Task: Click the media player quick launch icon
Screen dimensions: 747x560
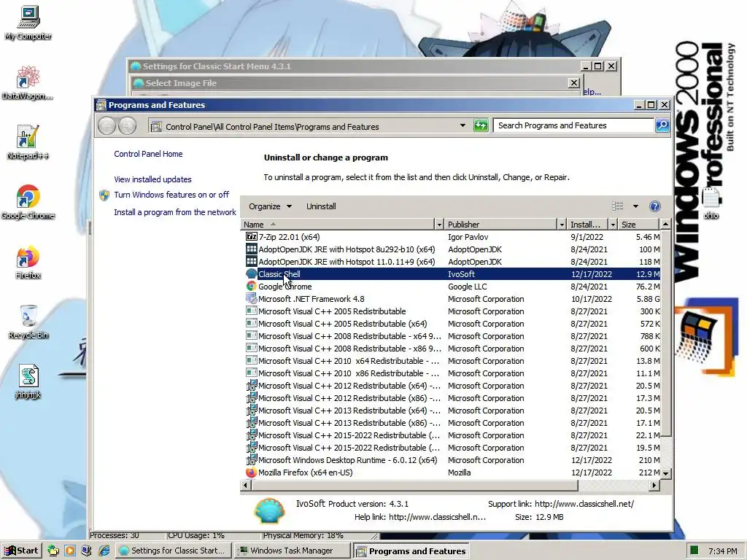Action: pos(70,551)
